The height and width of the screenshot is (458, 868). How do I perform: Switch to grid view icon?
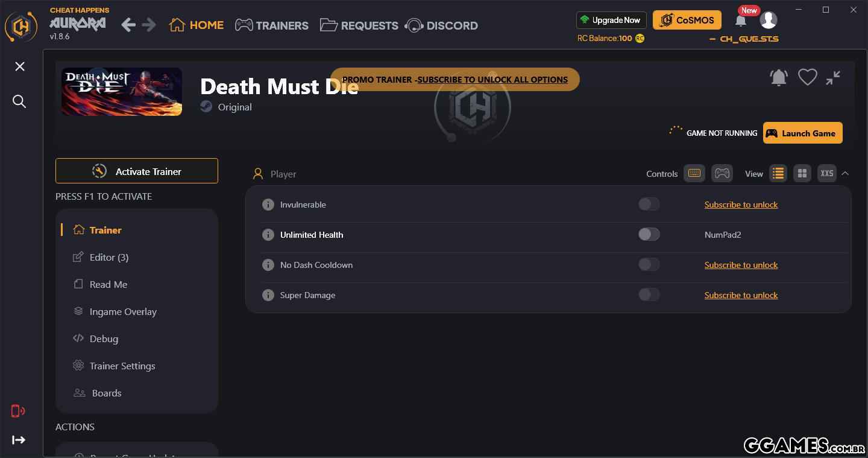[802, 174]
